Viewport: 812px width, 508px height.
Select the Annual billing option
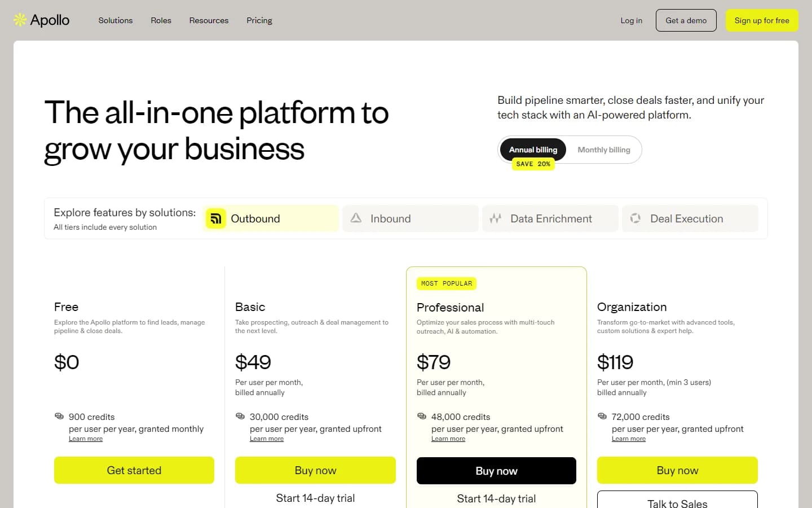(x=532, y=150)
